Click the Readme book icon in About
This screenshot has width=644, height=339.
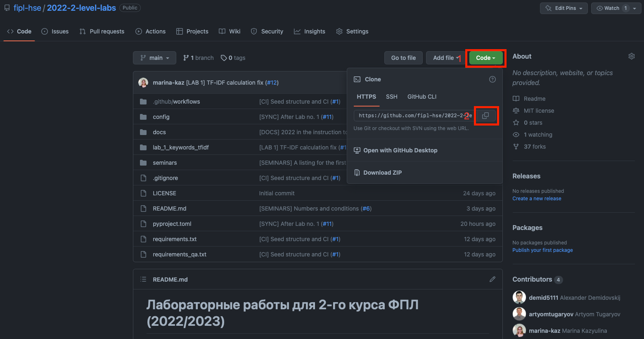pyautogui.click(x=516, y=99)
